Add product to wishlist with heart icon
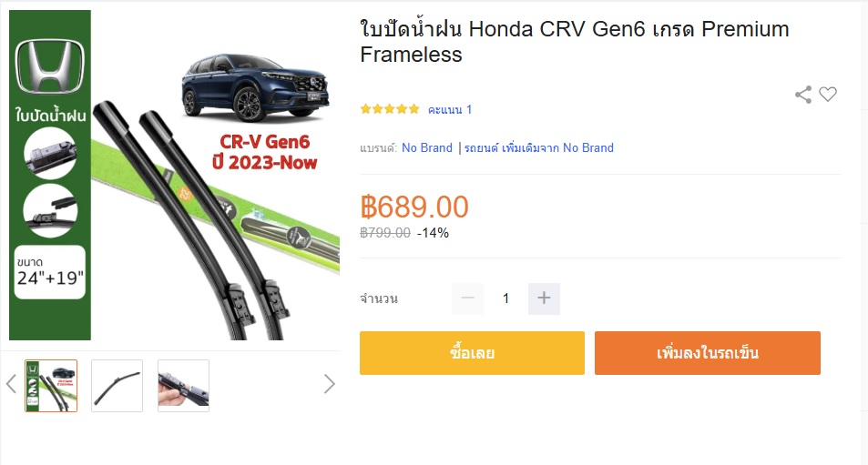Screen dimensions: 868x465 pos(828,95)
